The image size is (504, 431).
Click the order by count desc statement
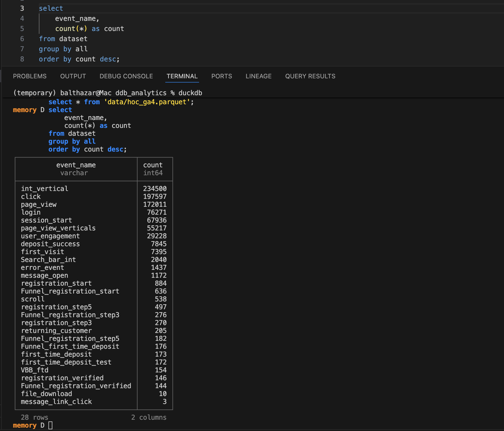click(x=79, y=59)
